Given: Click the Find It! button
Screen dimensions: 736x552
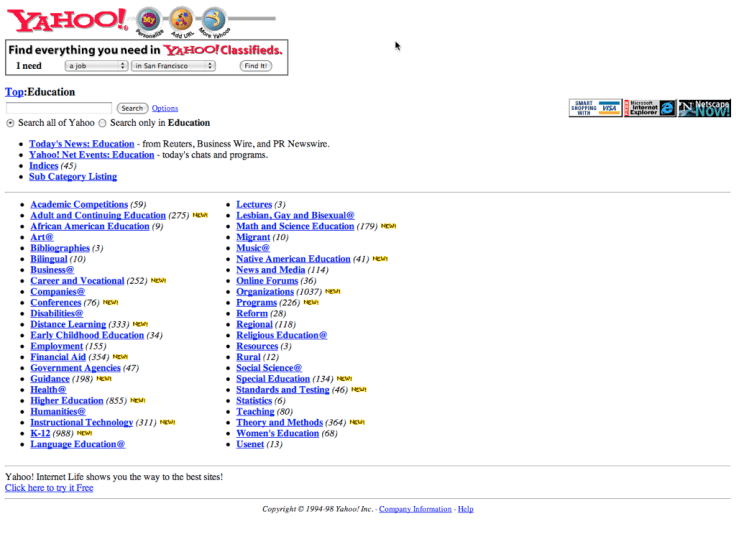Looking at the screenshot, I should (256, 66).
